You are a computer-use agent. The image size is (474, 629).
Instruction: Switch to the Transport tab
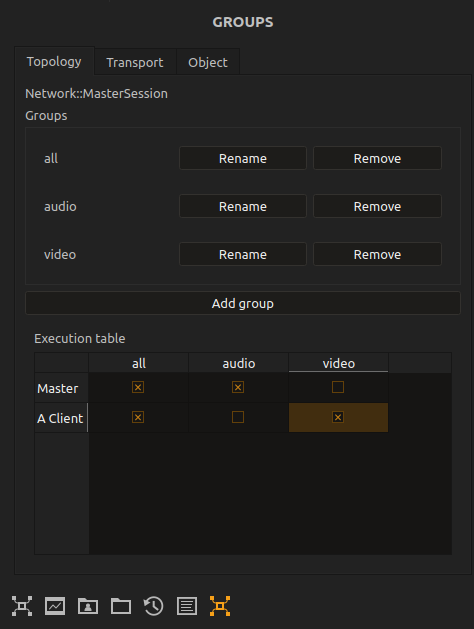[x=135, y=62]
